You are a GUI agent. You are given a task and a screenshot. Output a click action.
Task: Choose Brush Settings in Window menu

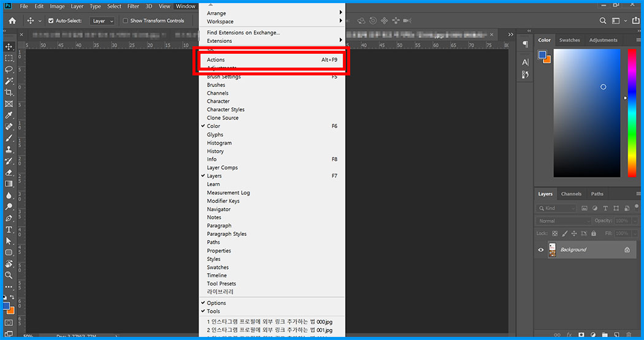tap(272, 77)
